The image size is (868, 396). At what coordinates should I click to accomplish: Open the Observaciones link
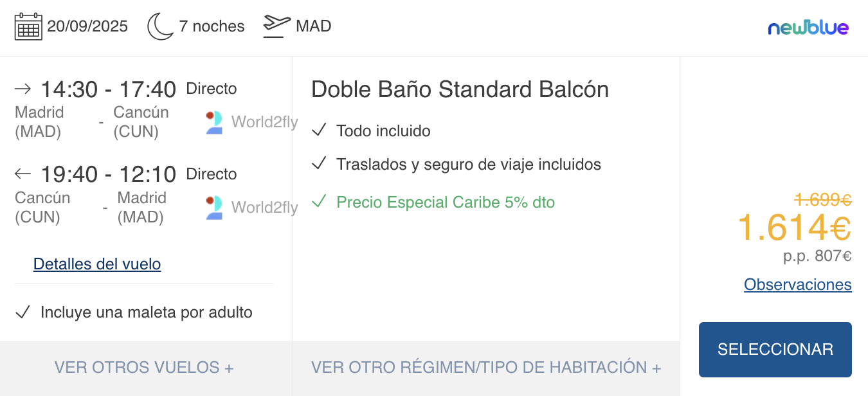798,285
